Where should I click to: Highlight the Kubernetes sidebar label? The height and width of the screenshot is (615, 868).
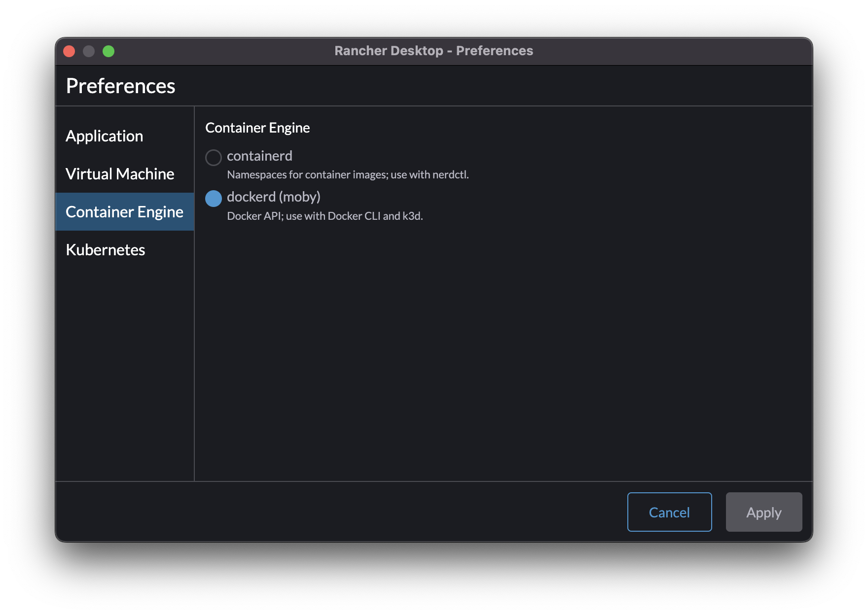click(105, 249)
